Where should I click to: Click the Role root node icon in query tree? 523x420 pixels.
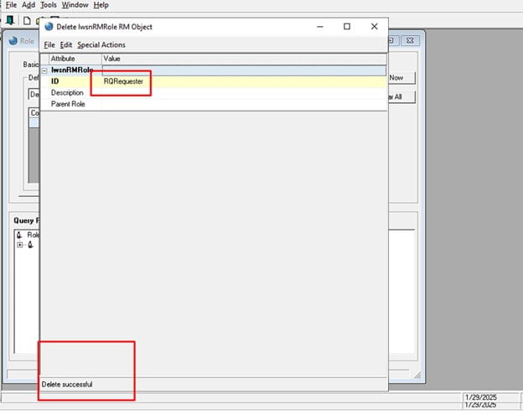tap(19, 235)
